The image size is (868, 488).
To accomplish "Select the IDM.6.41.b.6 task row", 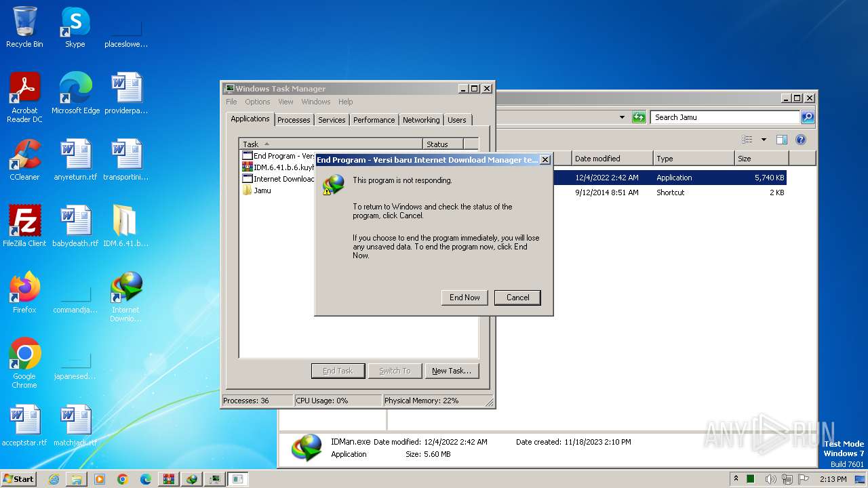I will 278,167.
